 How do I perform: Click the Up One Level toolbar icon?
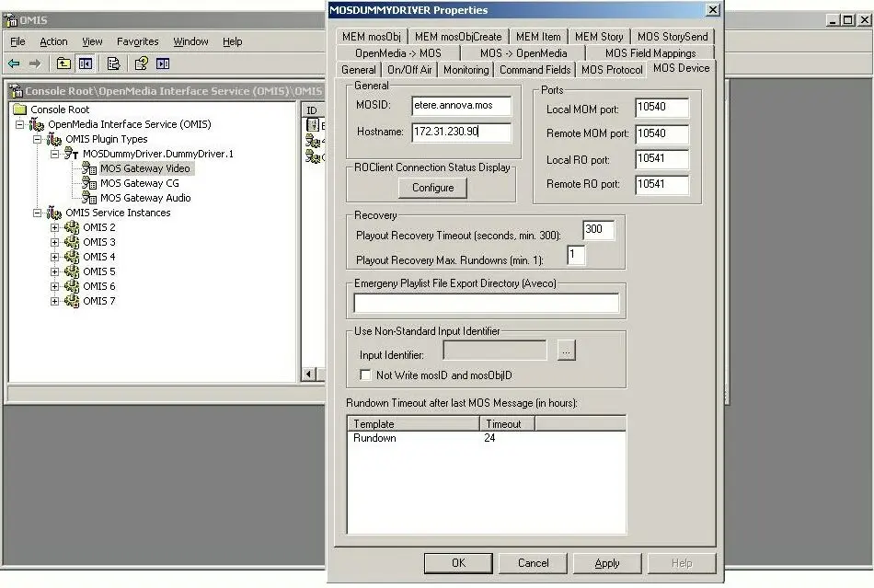tap(63, 63)
